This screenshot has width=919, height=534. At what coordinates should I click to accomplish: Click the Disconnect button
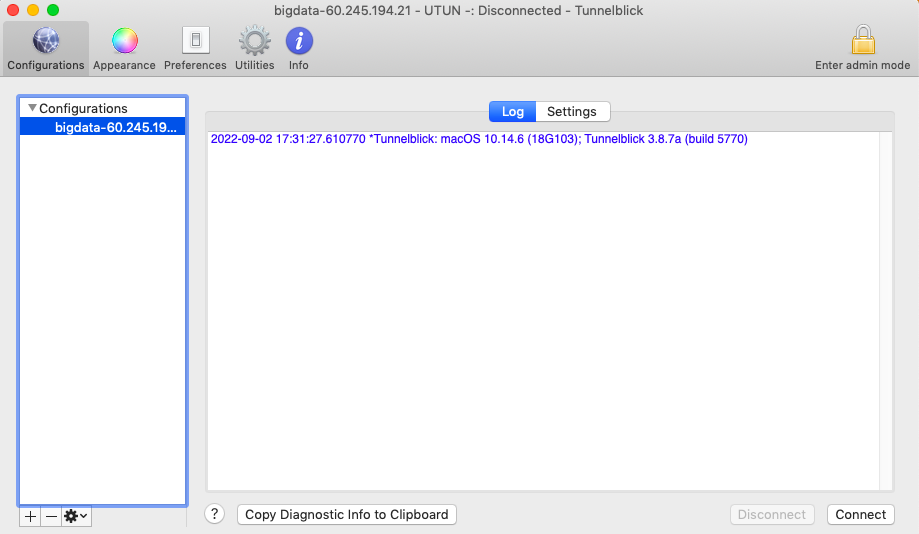click(771, 515)
